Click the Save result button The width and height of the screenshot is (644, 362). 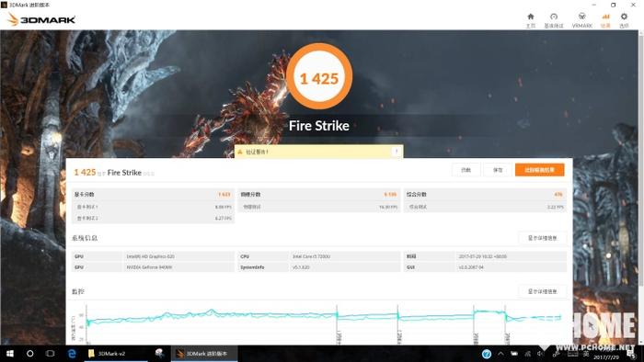498,170
